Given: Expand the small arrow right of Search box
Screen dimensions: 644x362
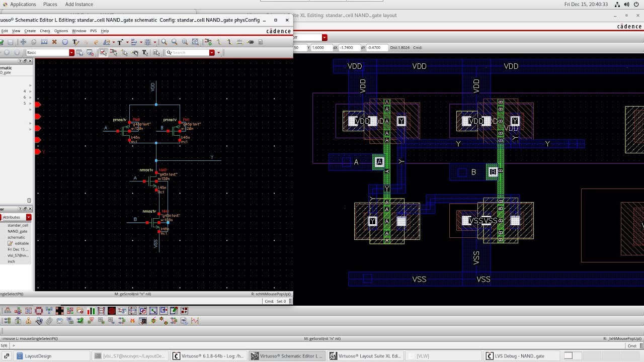Looking at the screenshot, I should point(218,52).
